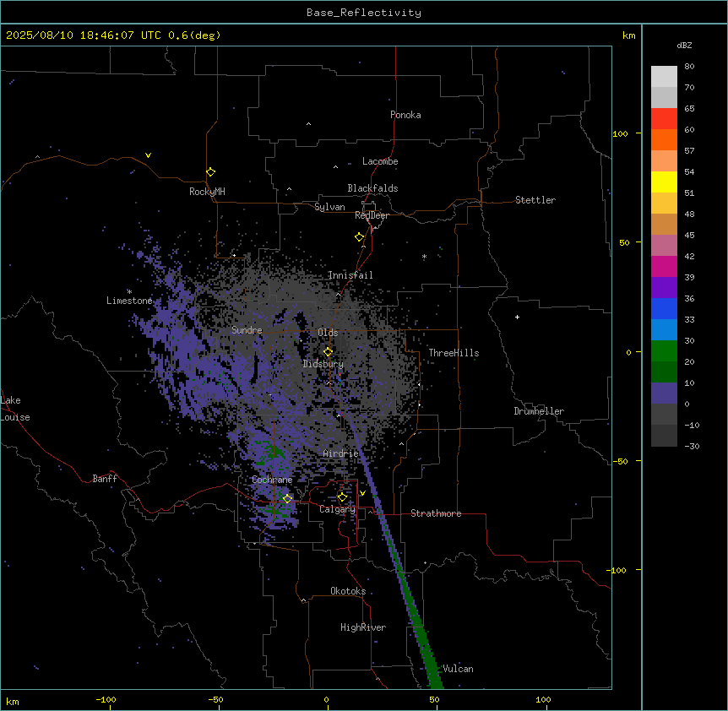This screenshot has width=728, height=711.
Task: Click the Blackfalds label
Action: pyautogui.click(x=372, y=188)
